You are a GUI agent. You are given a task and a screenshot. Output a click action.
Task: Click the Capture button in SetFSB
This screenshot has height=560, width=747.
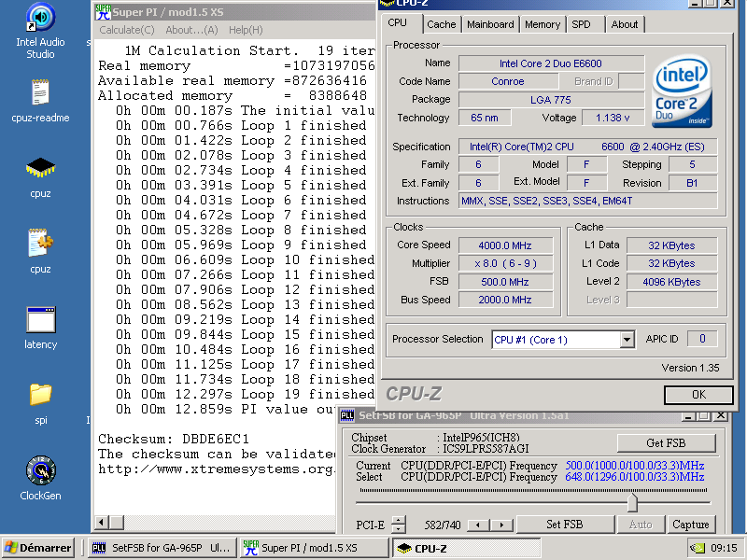pos(691,525)
